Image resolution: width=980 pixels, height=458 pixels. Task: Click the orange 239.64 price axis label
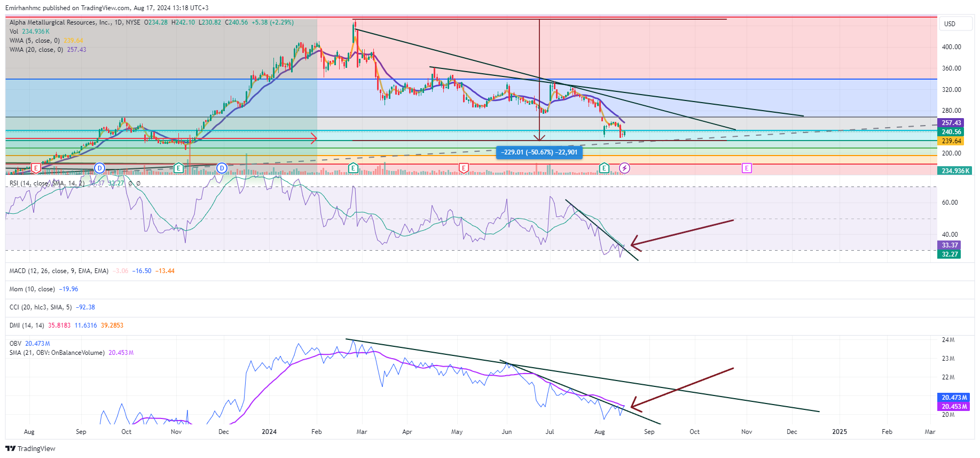coord(951,141)
